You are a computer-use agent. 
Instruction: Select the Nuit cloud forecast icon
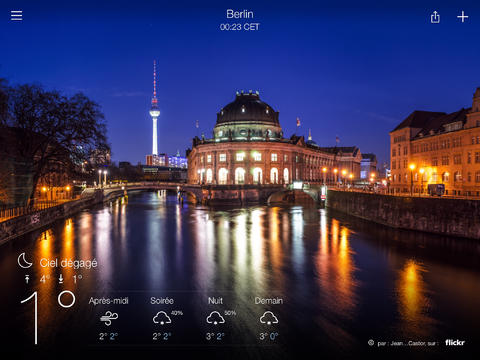215,318
